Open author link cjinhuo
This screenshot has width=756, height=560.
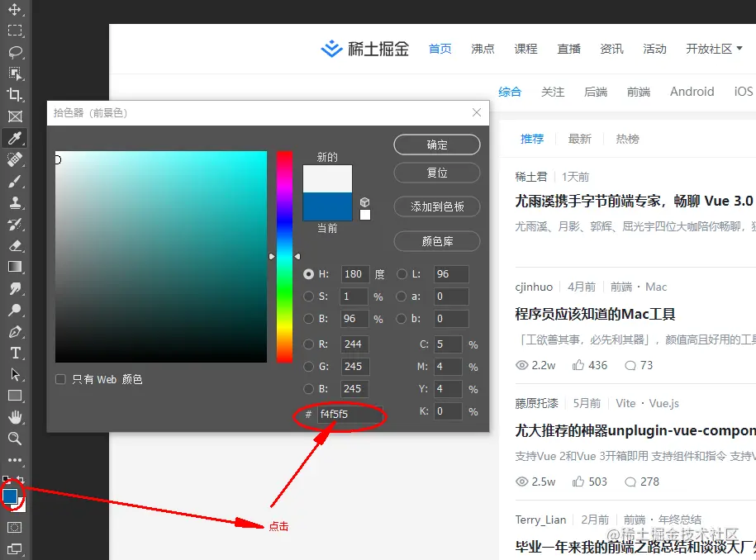pyautogui.click(x=534, y=287)
